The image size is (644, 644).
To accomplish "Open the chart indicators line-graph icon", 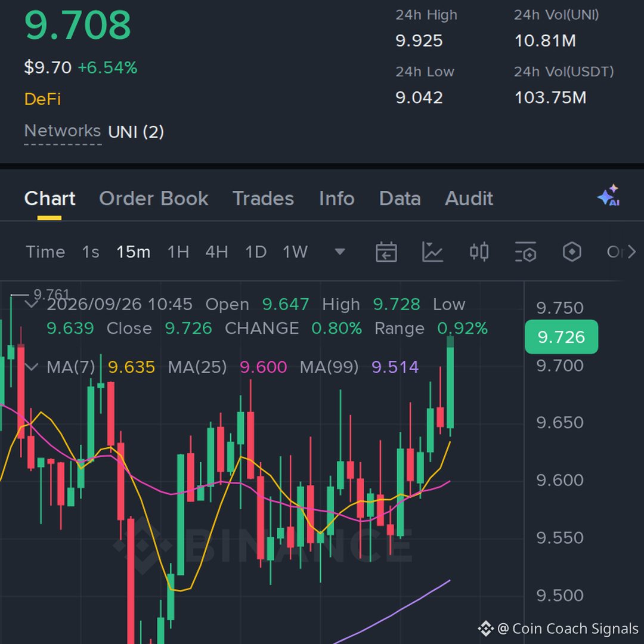I will point(432,252).
